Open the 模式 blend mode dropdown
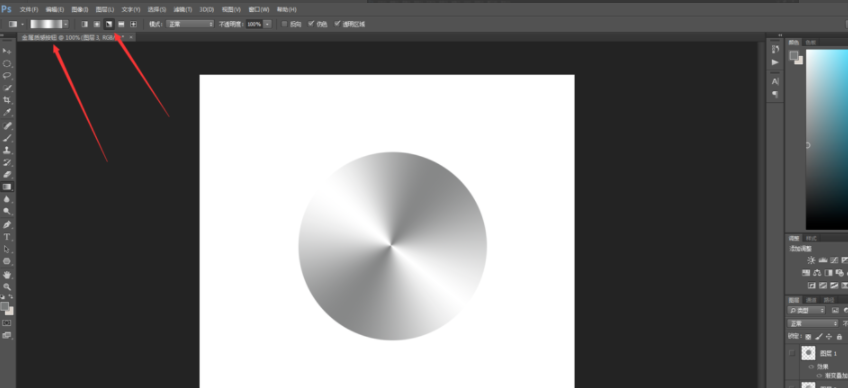This screenshot has width=848, height=388. 190,24
